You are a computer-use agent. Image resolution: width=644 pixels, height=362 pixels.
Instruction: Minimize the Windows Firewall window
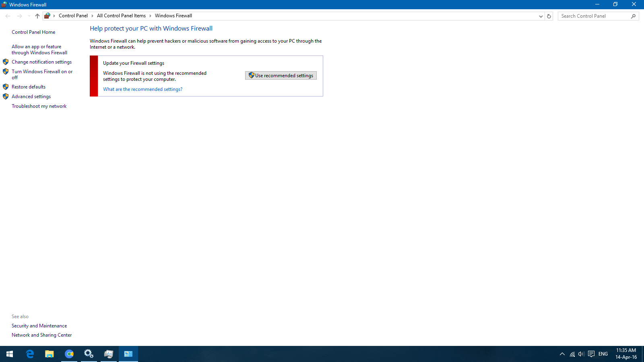point(597,4)
